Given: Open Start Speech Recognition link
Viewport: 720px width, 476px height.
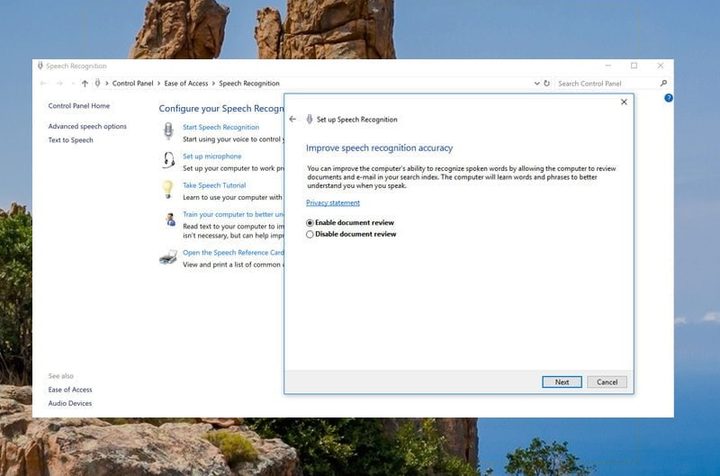Looking at the screenshot, I should (x=221, y=127).
